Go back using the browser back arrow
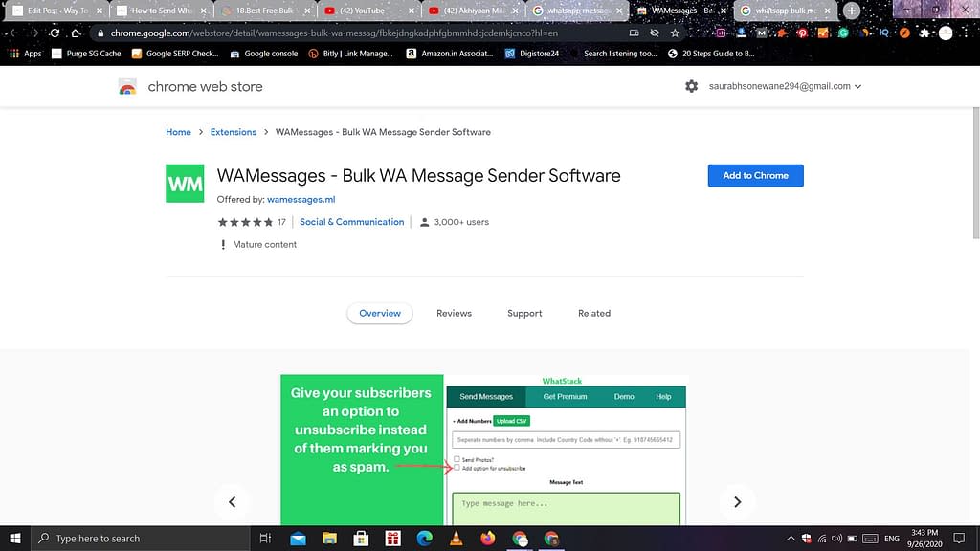The width and height of the screenshot is (980, 551). point(13,33)
